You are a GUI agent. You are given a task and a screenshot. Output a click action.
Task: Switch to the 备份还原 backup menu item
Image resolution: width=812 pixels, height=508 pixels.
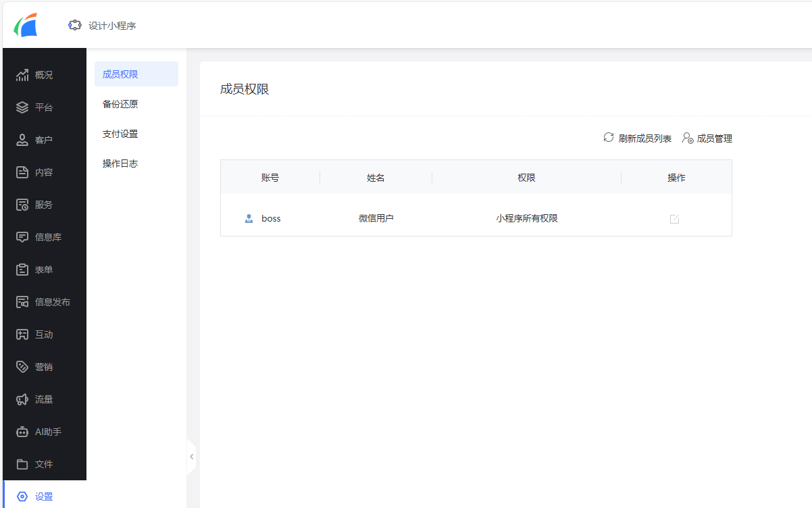tap(120, 103)
